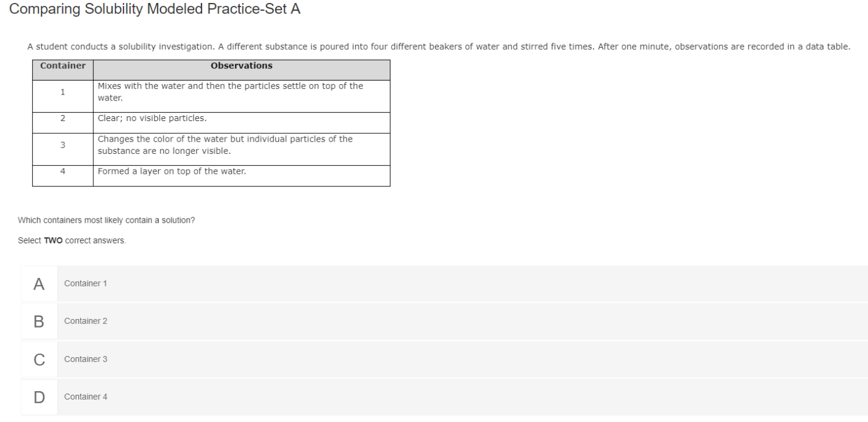The height and width of the screenshot is (422, 868).
Task: Click the Comparing Solubility Modeled Practice title
Action: [156, 10]
